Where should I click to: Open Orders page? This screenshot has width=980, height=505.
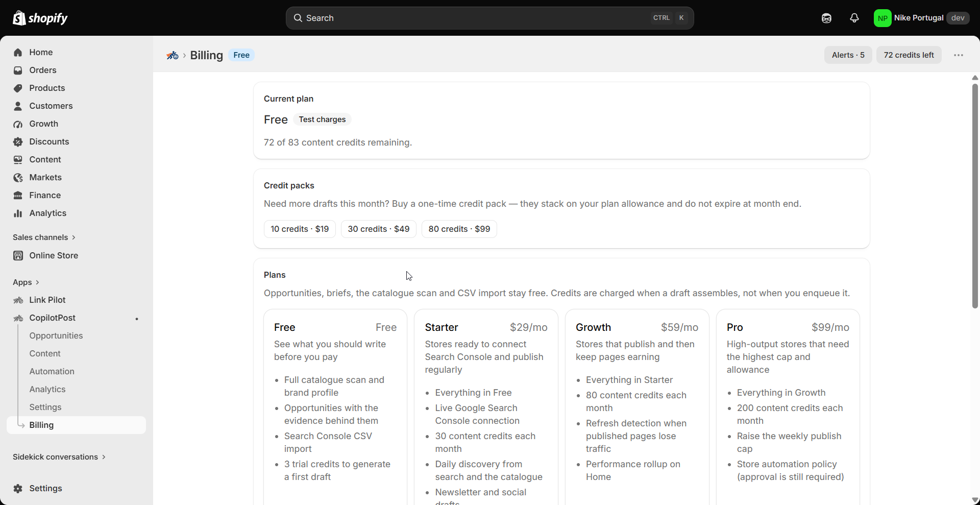click(x=76, y=70)
